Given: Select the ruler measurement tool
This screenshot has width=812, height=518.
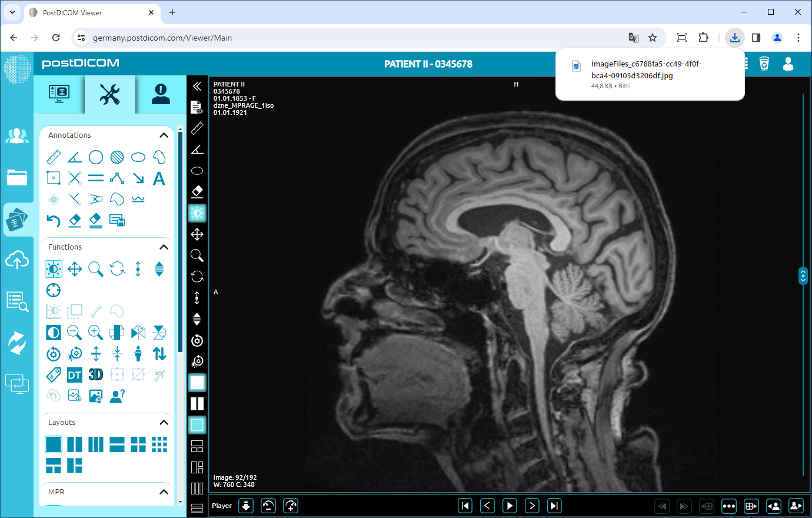Looking at the screenshot, I should coord(53,157).
